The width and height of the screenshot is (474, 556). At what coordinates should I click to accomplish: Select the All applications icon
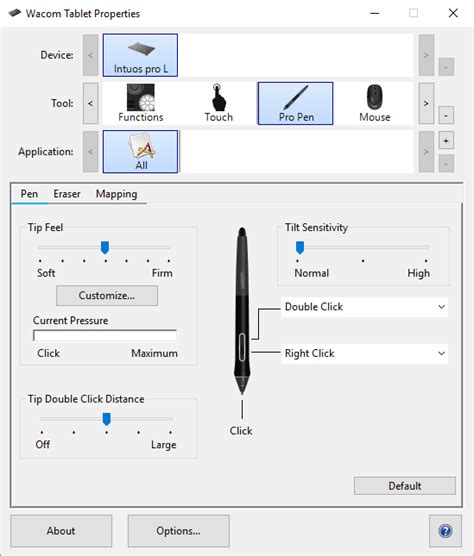pos(140,151)
